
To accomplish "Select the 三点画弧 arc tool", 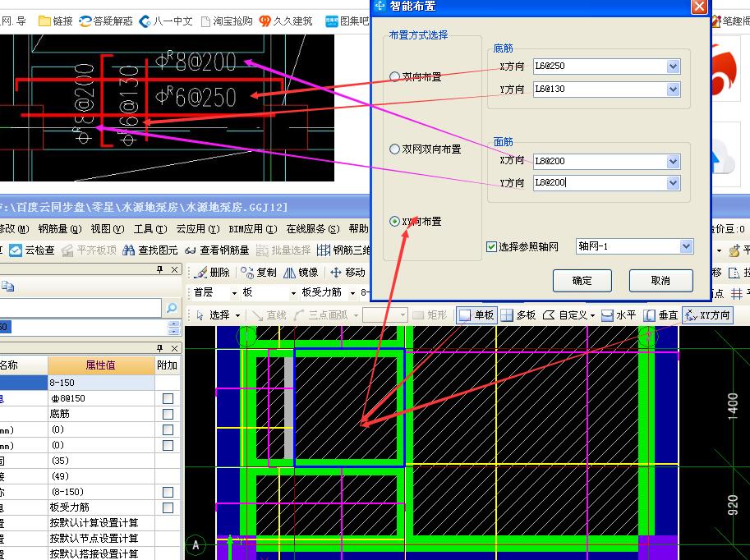I will click(x=320, y=315).
